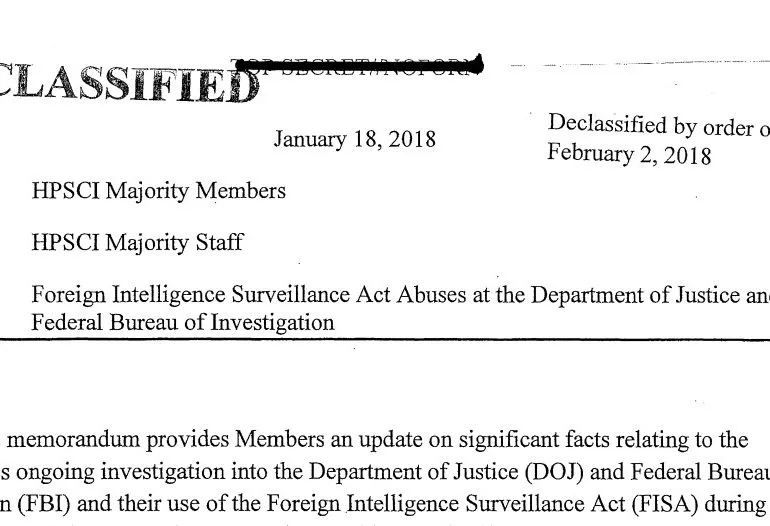Click the word memorandum in the paragraph
Viewport: 770px width, 526px height.
74,439
